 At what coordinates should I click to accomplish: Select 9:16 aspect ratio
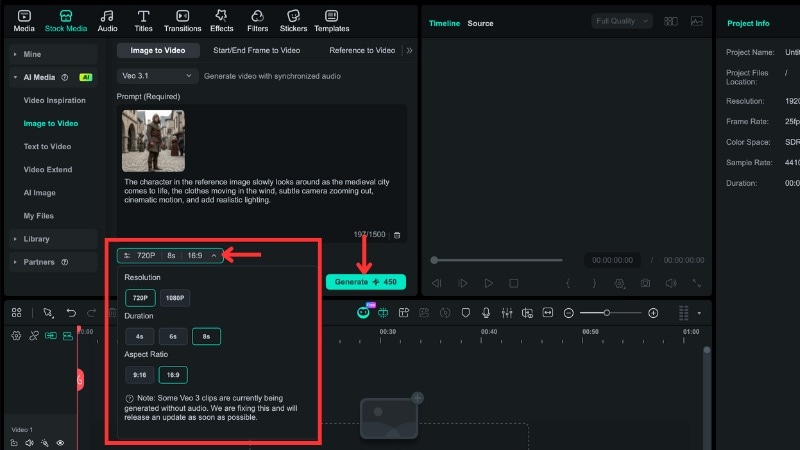coord(139,375)
